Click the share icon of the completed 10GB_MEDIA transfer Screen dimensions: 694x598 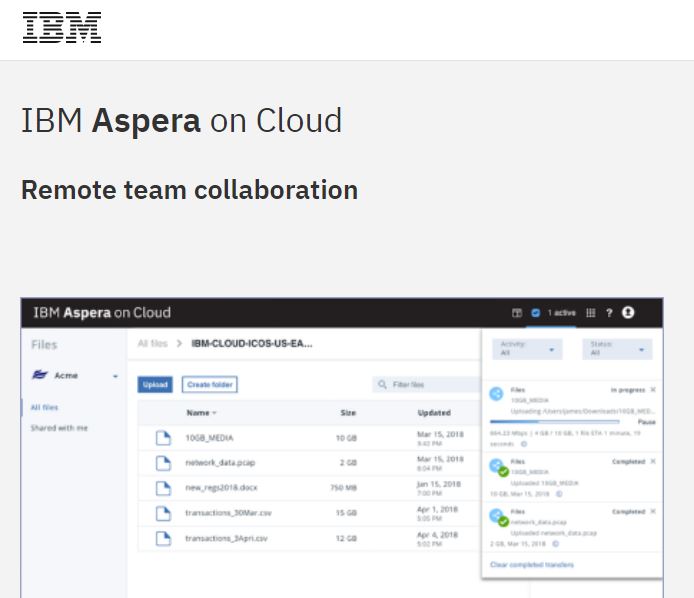pos(498,467)
